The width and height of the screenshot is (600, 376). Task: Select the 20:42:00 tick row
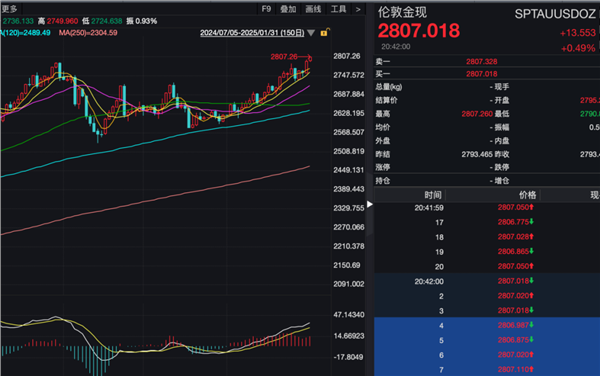pos(487,281)
